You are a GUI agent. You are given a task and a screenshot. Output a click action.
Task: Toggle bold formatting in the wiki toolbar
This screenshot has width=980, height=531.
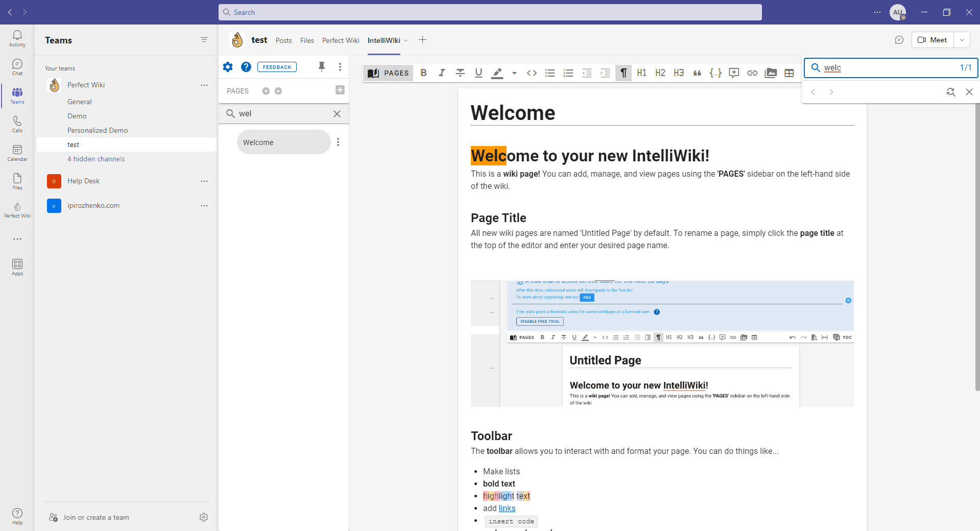point(423,73)
